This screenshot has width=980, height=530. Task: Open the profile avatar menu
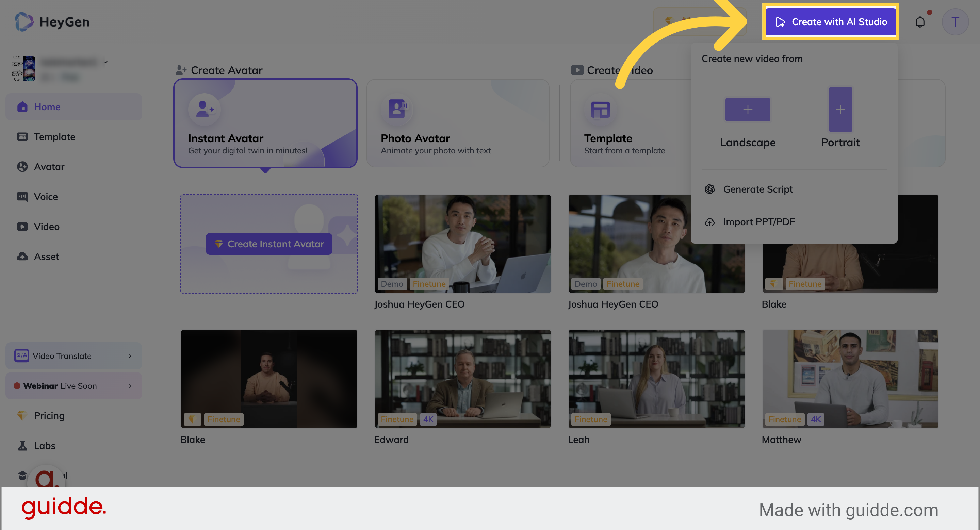pos(955,22)
